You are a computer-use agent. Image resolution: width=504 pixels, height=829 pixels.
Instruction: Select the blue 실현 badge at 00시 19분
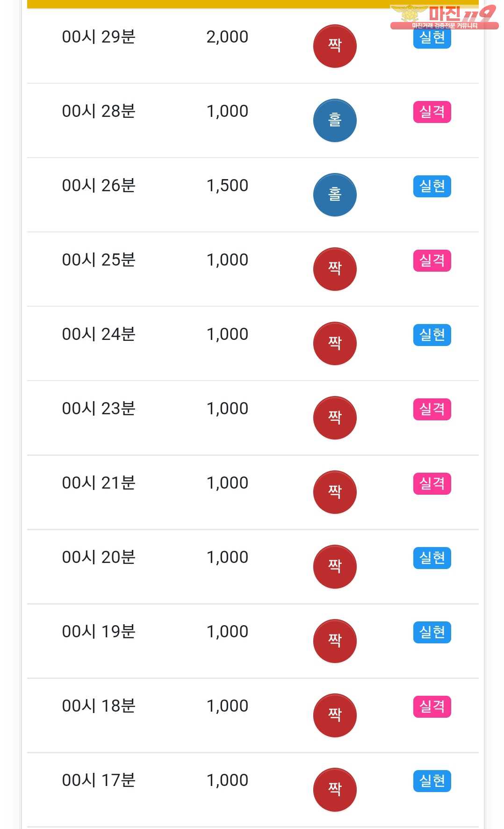[x=432, y=632]
